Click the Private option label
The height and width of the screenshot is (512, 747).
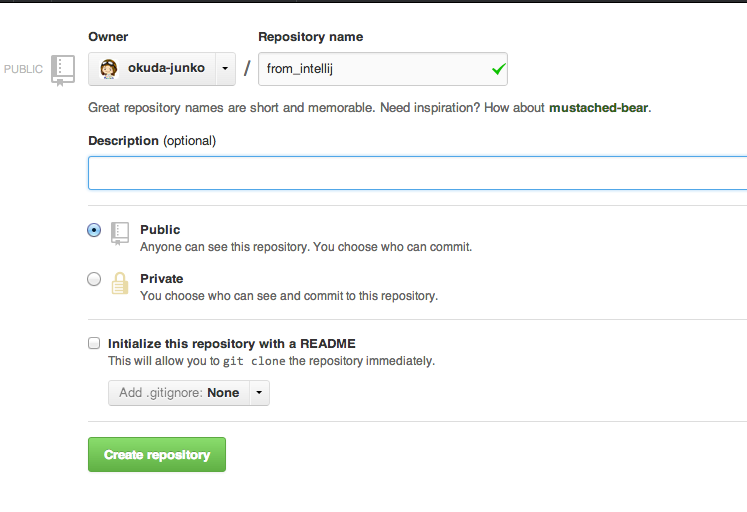[x=162, y=279]
